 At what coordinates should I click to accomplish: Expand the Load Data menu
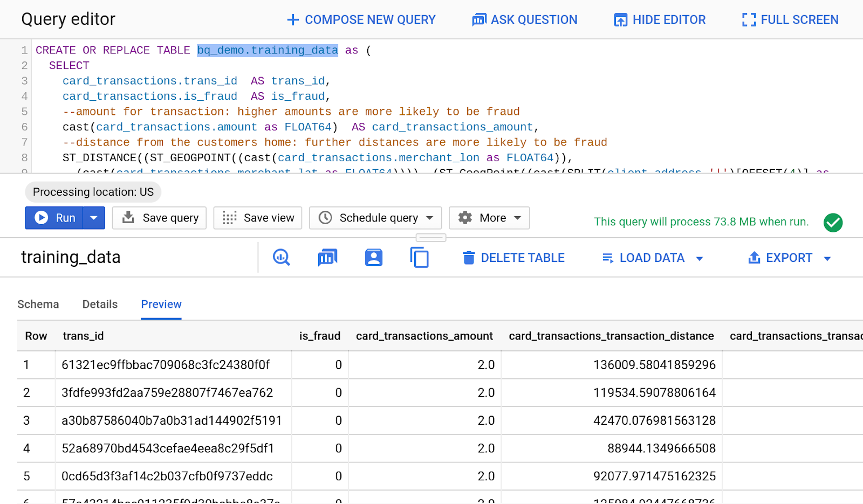coord(653,258)
